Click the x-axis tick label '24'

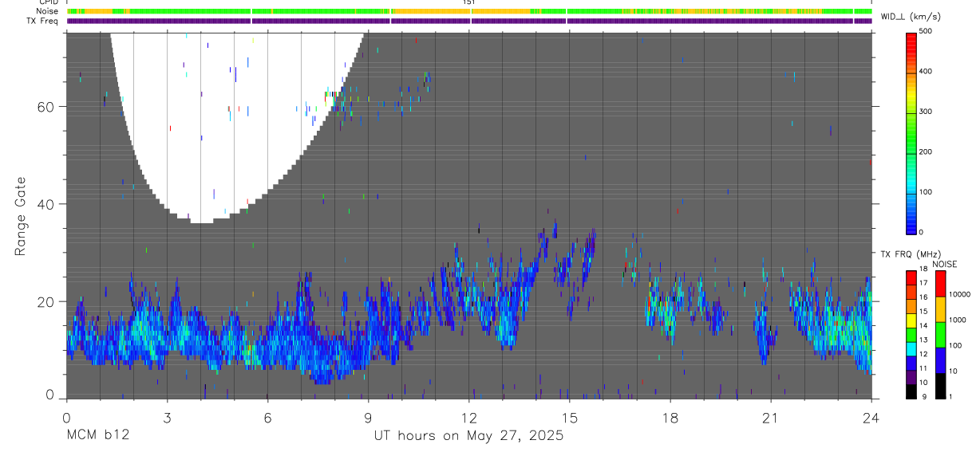[x=871, y=418]
